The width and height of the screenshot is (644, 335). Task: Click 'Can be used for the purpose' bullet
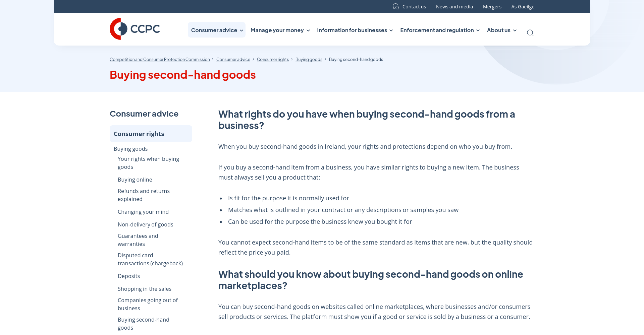[x=320, y=221]
